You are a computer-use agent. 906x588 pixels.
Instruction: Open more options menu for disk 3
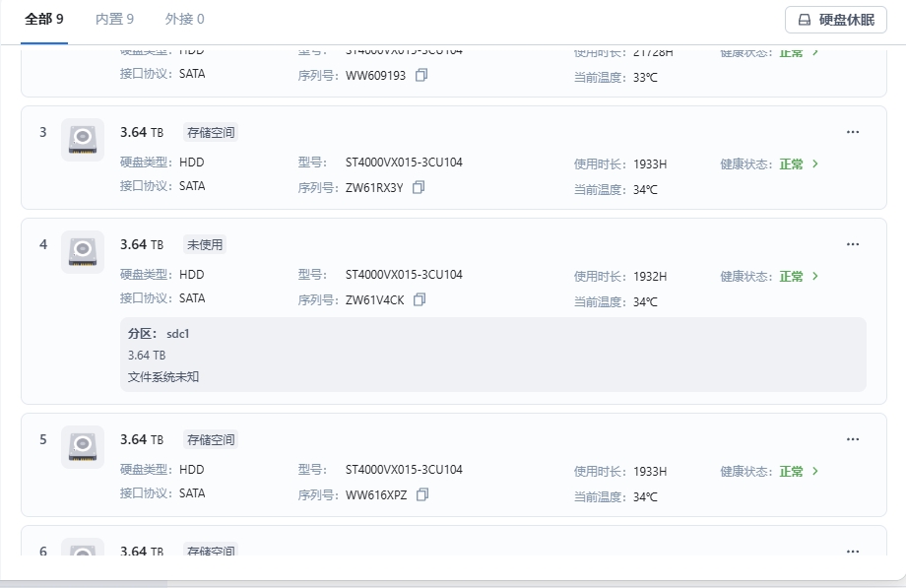click(x=852, y=132)
